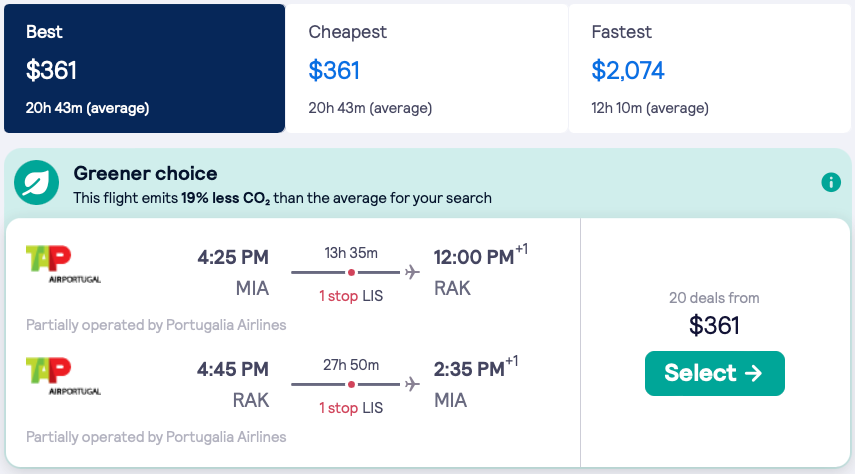Click the outbound flight airplane icon
The height and width of the screenshot is (474, 855).
(412, 272)
